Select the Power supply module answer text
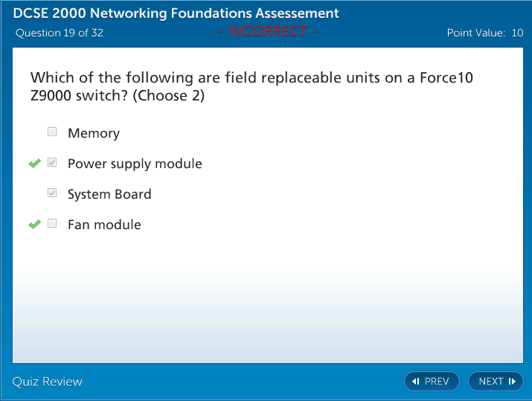 pyautogui.click(x=135, y=164)
